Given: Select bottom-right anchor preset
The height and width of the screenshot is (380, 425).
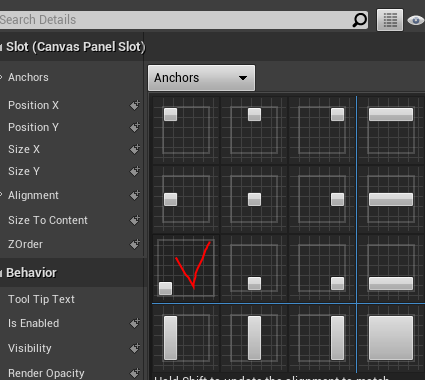Looking at the screenshot, I should [322, 268].
